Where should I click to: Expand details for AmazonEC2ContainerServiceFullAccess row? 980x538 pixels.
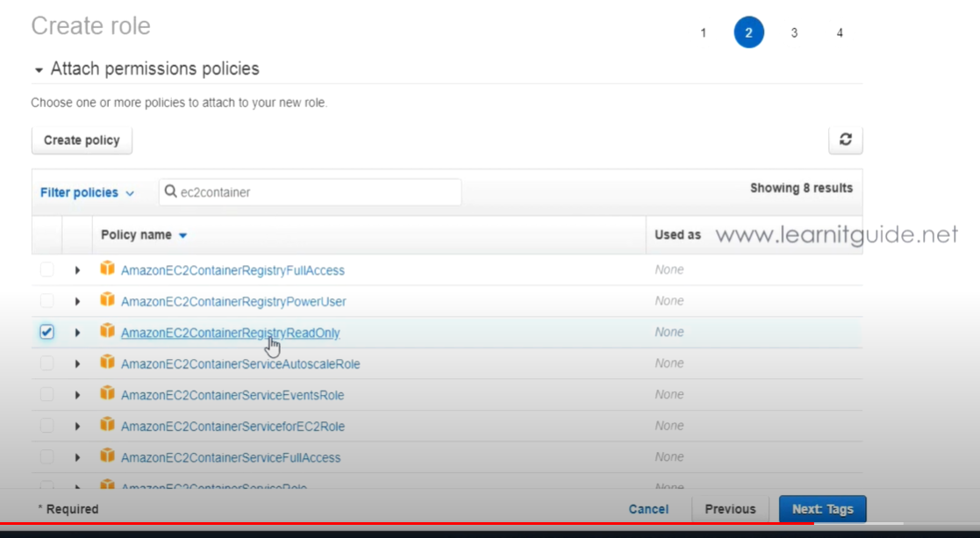(x=77, y=457)
